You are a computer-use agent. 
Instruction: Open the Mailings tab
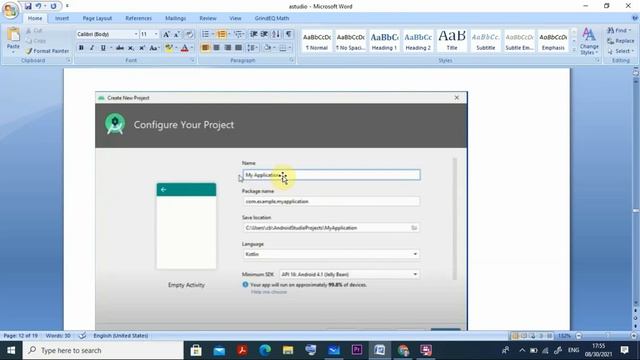pos(176,18)
